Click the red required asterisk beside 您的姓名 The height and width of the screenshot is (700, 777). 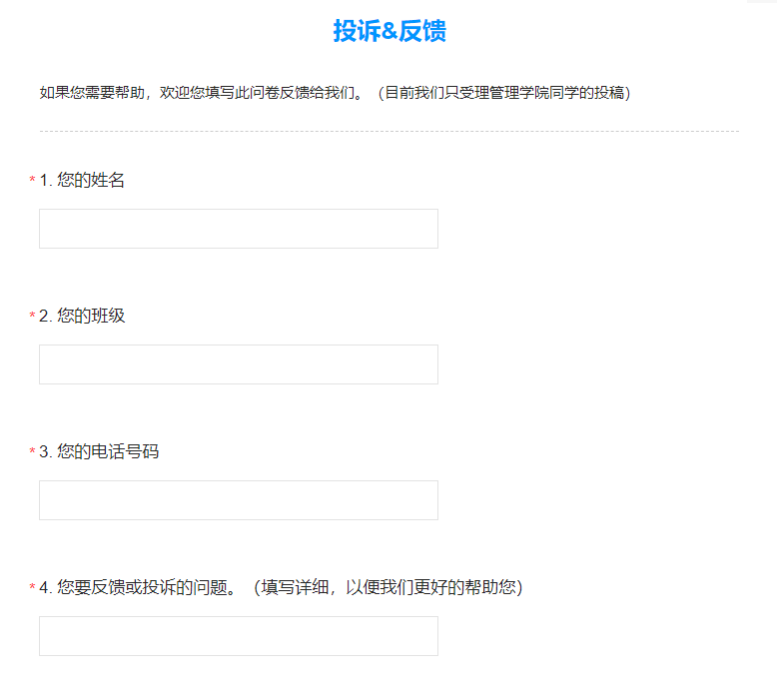(x=32, y=182)
